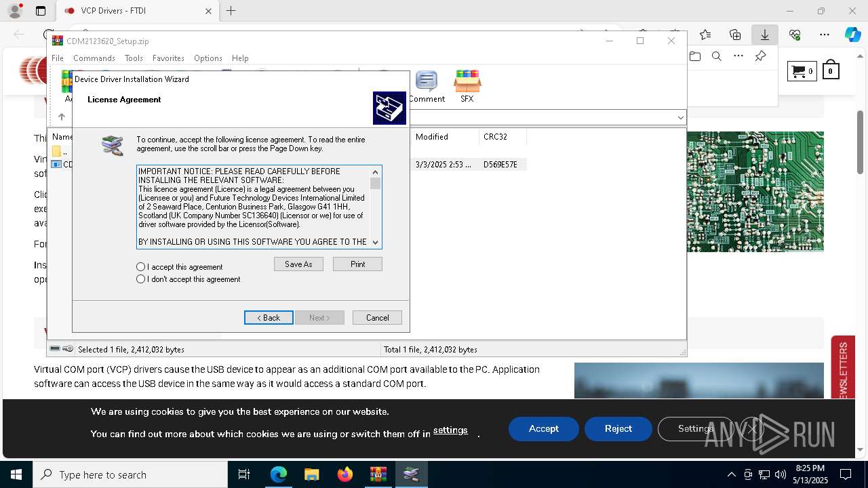Screen dimensions: 868x488
Task: Click the Save As button
Action: [298, 264]
